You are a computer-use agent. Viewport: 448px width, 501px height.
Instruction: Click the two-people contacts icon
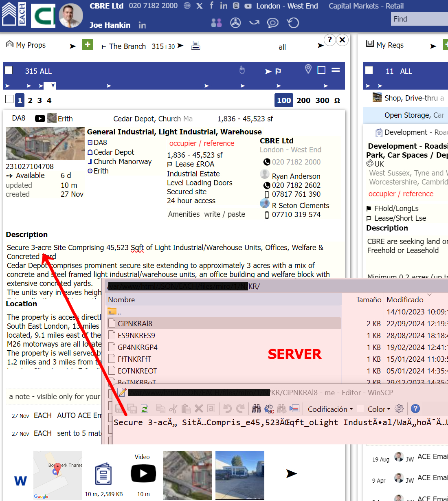[x=216, y=23]
